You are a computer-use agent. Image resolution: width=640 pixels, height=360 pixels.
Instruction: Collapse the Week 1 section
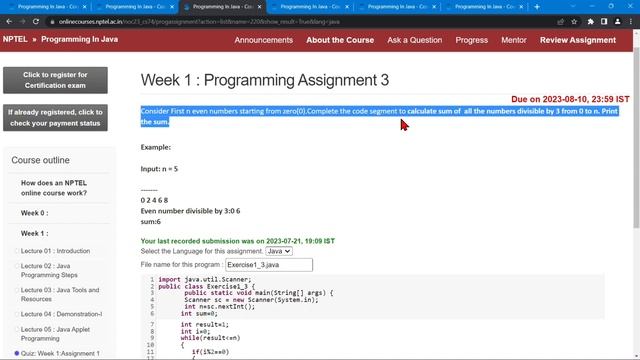point(35,233)
